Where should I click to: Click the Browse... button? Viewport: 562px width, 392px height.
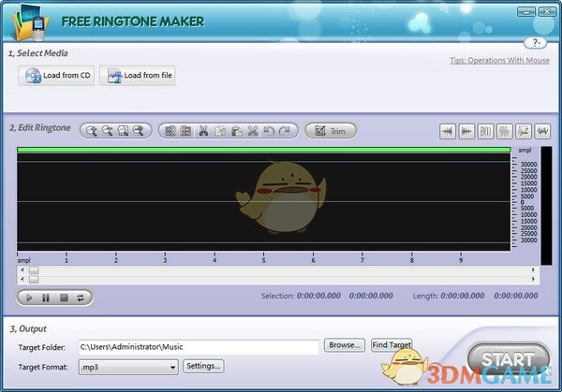click(345, 345)
